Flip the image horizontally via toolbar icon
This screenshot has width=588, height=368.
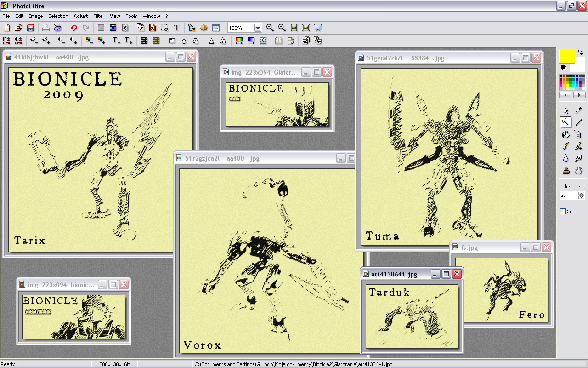click(278, 41)
